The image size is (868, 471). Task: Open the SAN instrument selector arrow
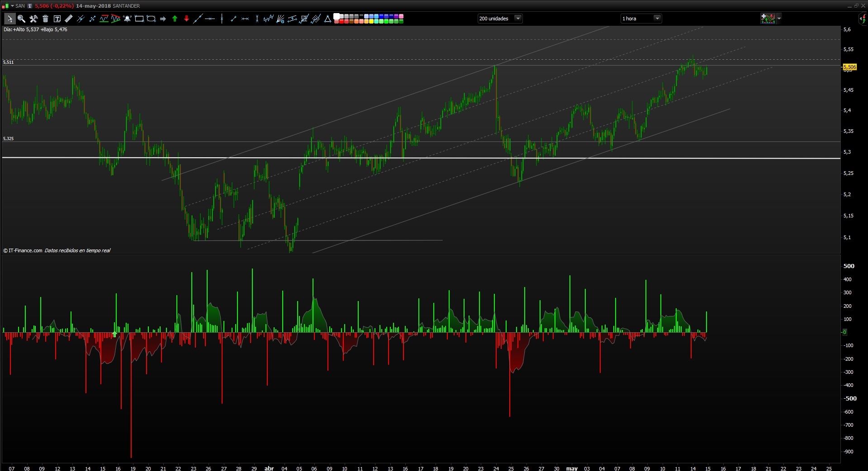(x=12, y=6)
